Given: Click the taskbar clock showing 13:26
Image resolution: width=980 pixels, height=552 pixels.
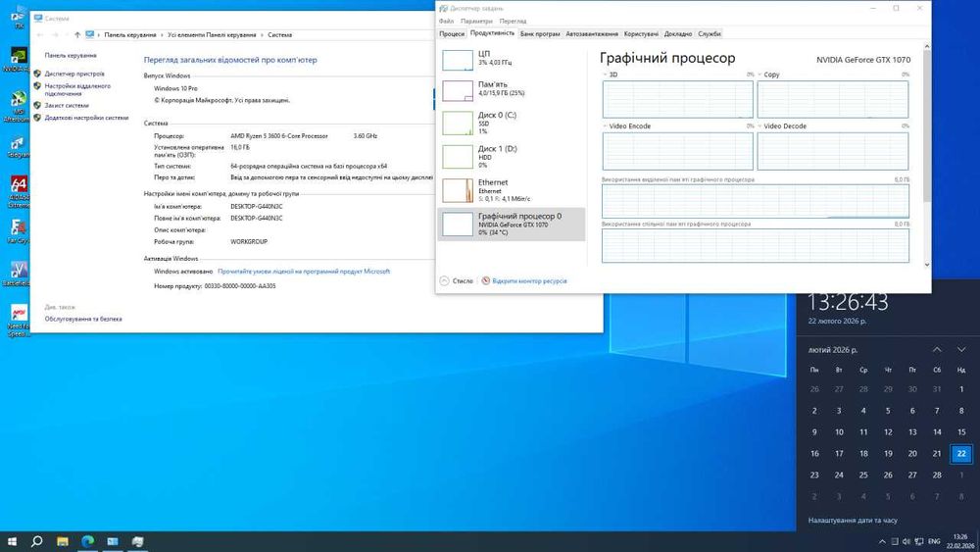Looking at the screenshot, I should (x=960, y=541).
